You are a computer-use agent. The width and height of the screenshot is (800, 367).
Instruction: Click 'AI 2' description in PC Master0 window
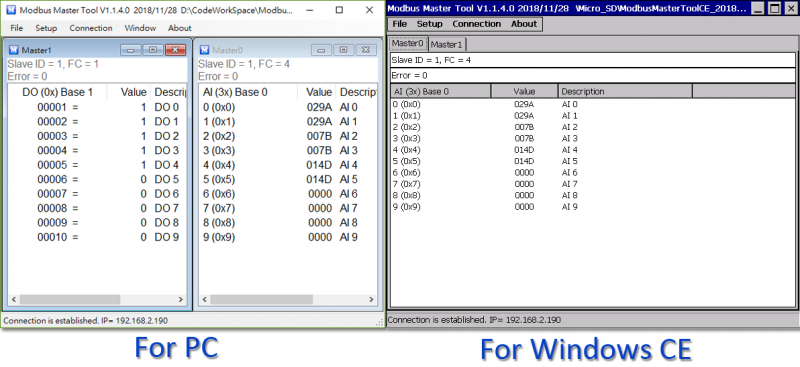coord(348,136)
